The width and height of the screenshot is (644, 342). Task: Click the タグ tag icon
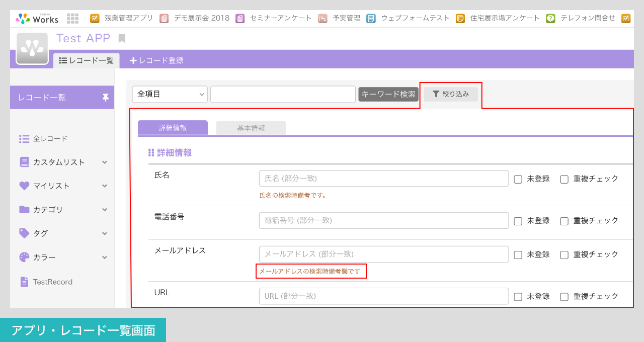click(x=24, y=233)
